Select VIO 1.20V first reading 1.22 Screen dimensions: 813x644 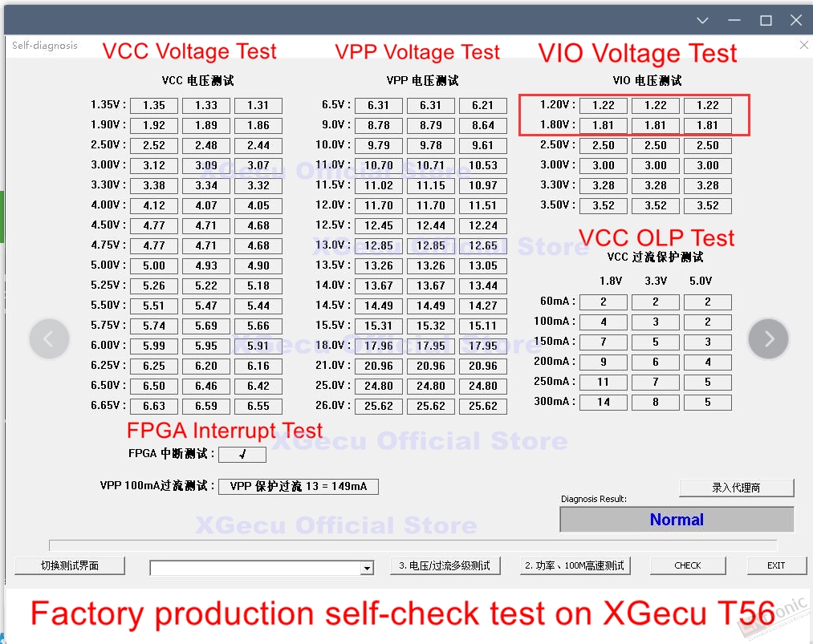click(x=604, y=106)
